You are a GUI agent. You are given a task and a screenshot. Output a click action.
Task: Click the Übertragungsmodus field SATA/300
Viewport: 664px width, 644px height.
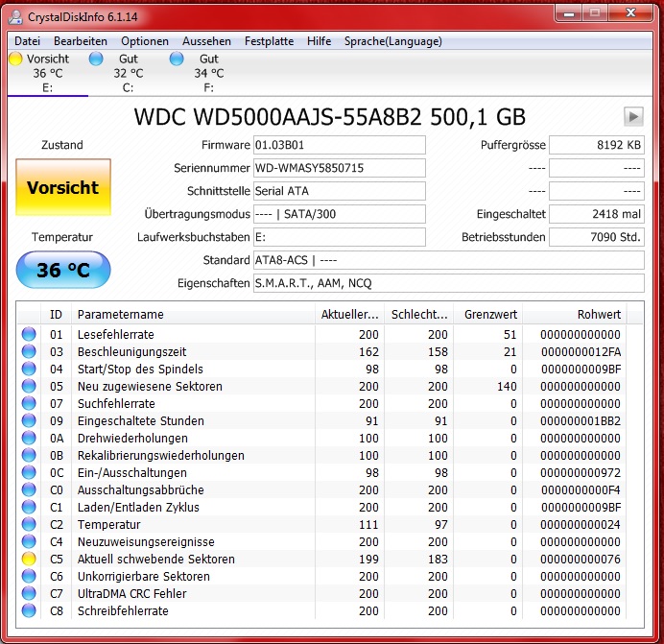coord(340,214)
